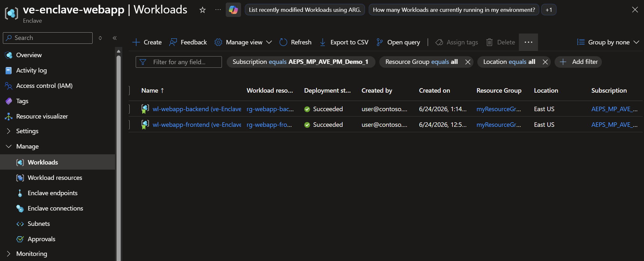Screen dimensions: 644x261
Task: Remove the Resource Group filter
Action: [468, 62]
